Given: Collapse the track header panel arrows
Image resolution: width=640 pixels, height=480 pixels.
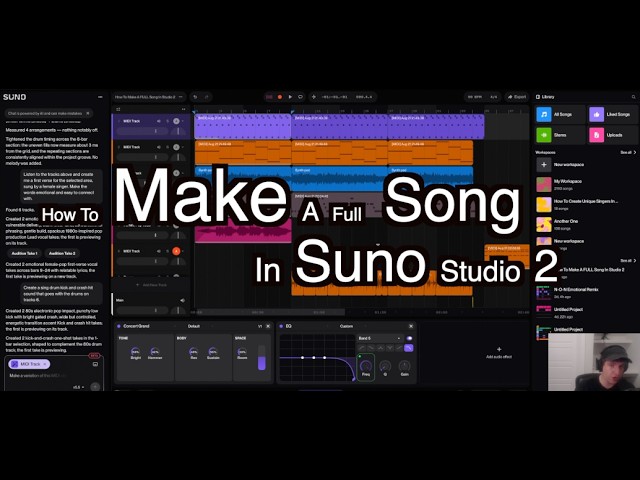Looking at the screenshot, I should pyautogui.click(x=183, y=109).
